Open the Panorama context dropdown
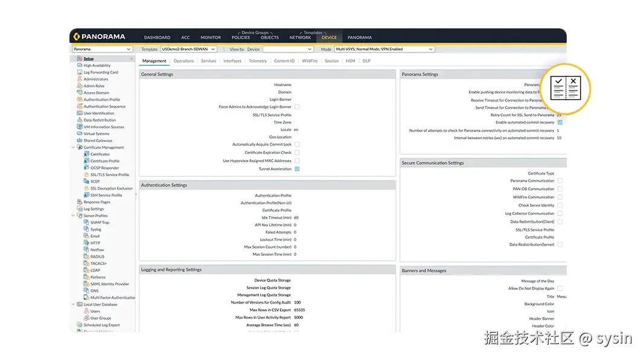 [102, 49]
